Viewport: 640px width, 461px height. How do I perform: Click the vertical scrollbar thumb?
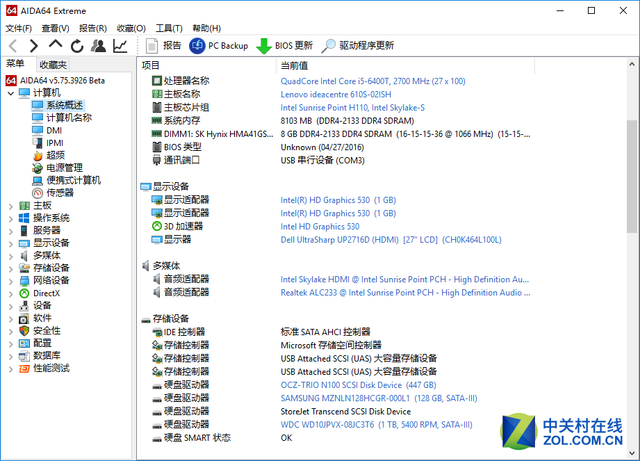[x=632, y=176]
